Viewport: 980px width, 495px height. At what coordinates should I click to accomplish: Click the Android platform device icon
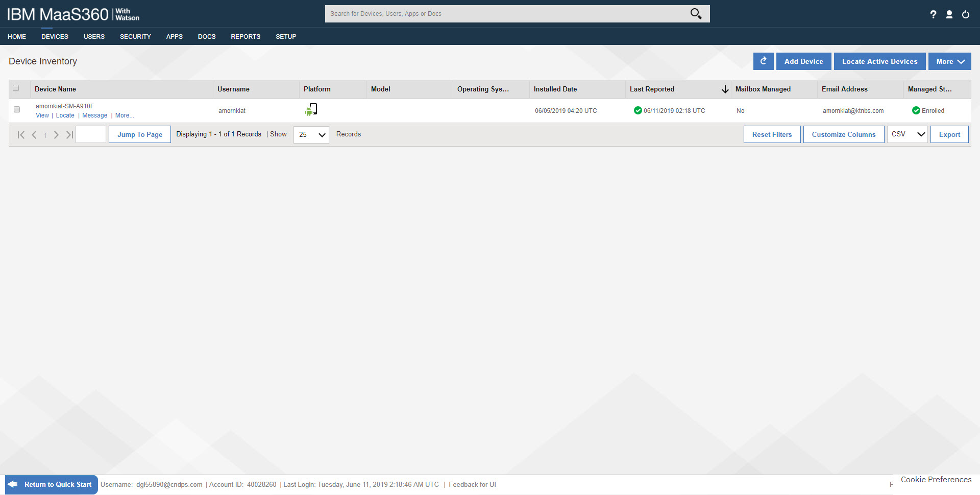[x=311, y=110]
